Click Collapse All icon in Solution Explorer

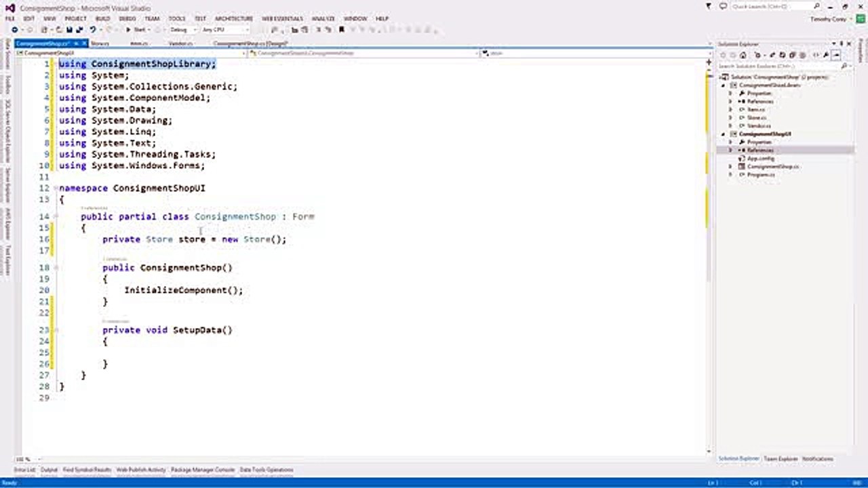792,55
